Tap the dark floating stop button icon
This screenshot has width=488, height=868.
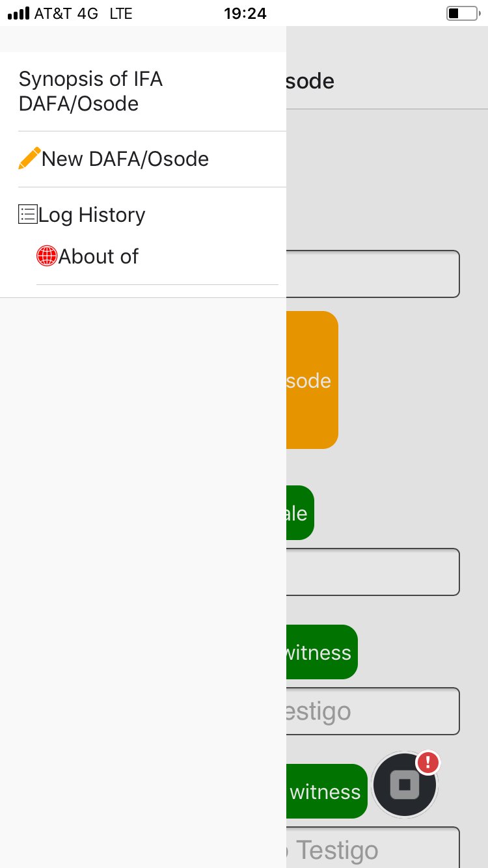[404, 785]
